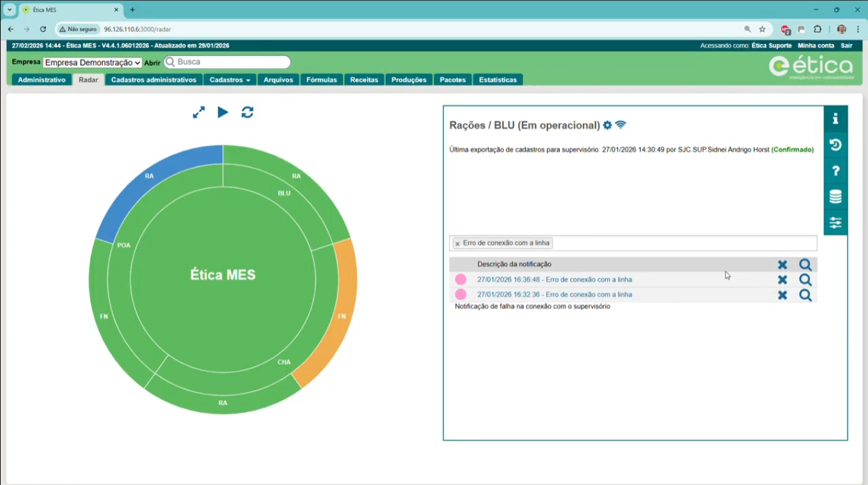The height and width of the screenshot is (485, 868).
Task: Open the Receitas tab
Action: [364, 80]
